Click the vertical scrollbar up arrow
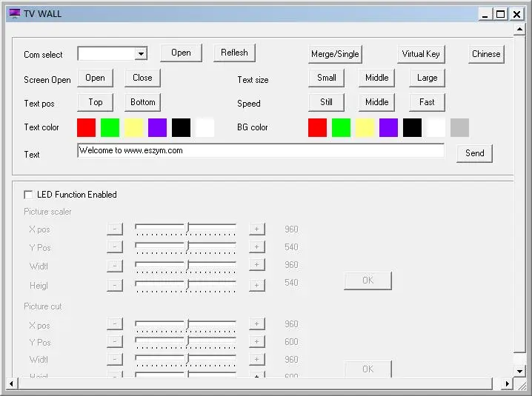 click(519, 30)
